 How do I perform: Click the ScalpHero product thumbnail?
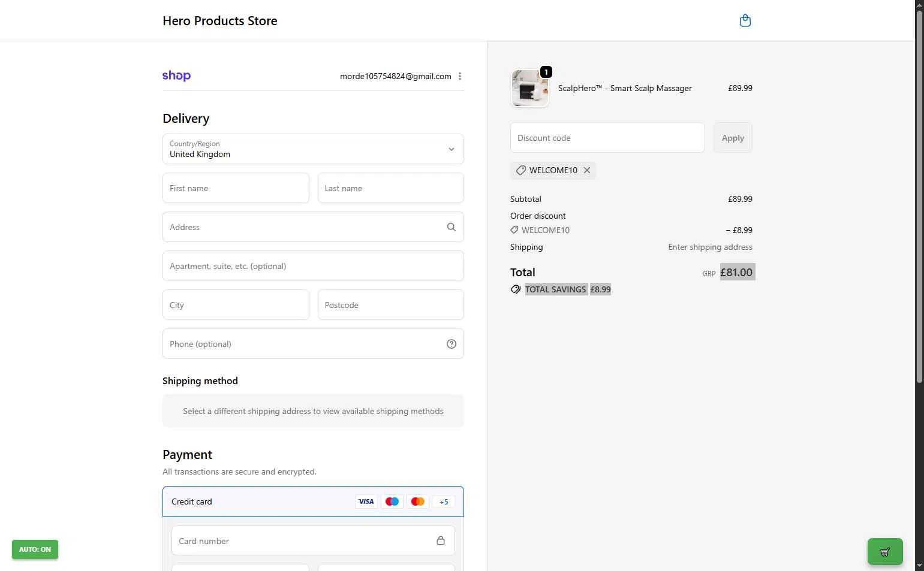click(x=529, y=89)
